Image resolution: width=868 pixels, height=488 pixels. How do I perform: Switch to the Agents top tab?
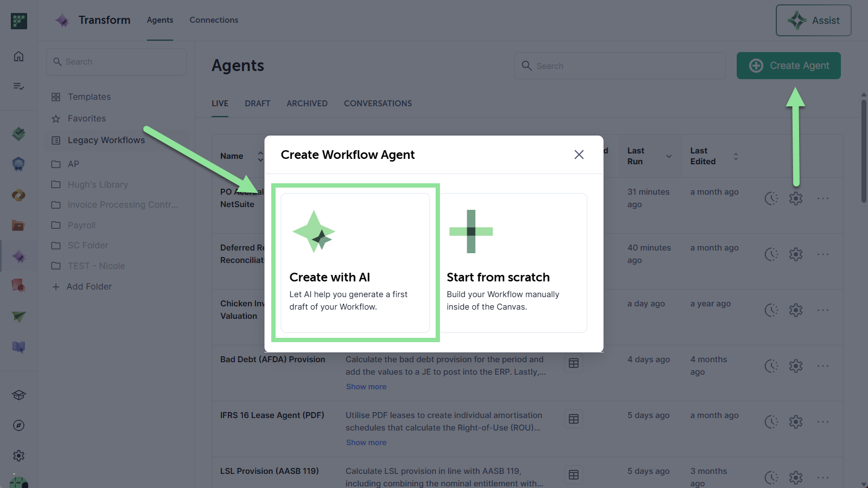coord(160,20)
